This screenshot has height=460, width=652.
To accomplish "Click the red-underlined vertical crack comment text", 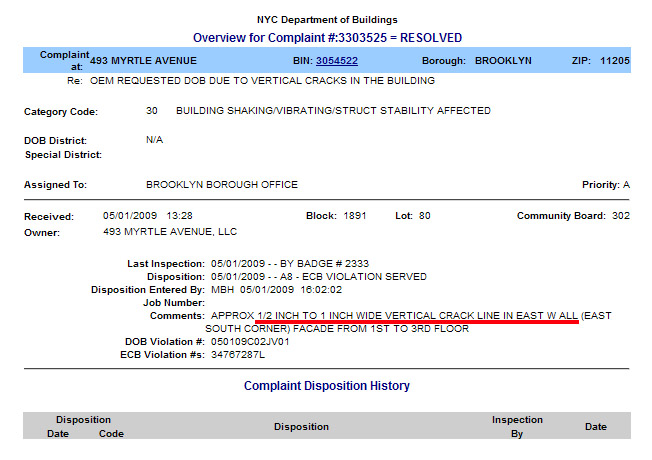I will pos(417,315).
